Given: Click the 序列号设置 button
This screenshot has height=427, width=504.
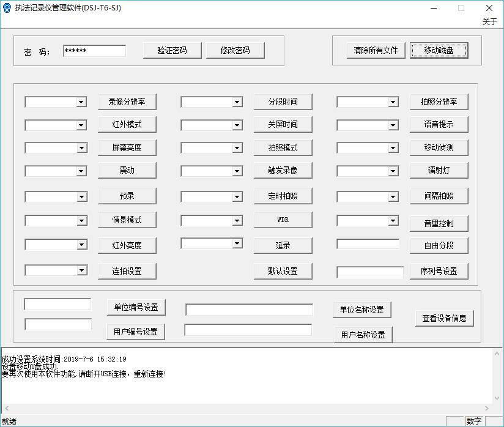Looking at the screenshot, I should pos(439,271).
